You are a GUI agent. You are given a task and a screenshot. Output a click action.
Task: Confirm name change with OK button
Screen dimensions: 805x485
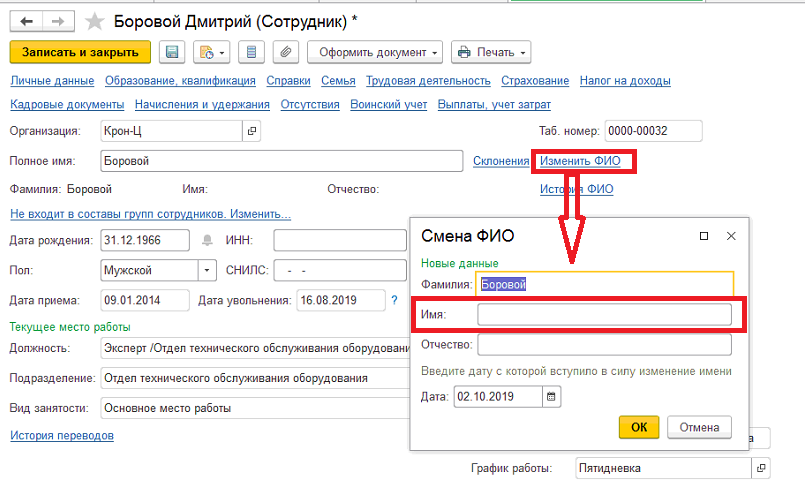coord(639,427)
